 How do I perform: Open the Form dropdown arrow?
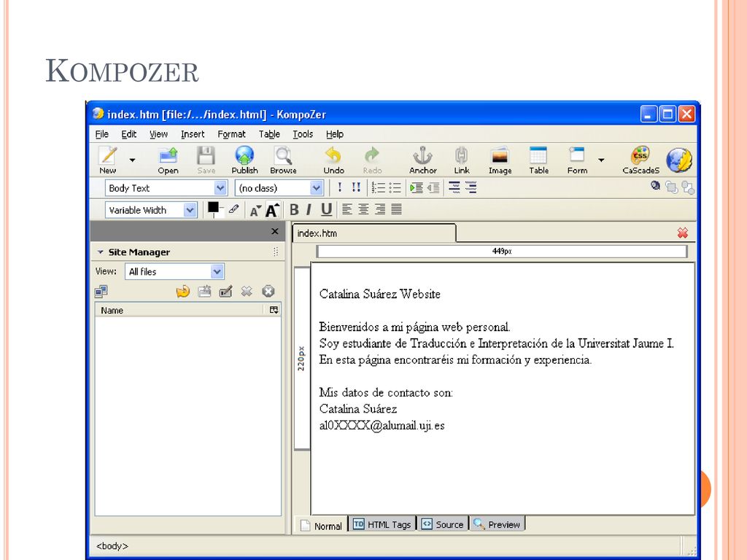pos(601,160)
